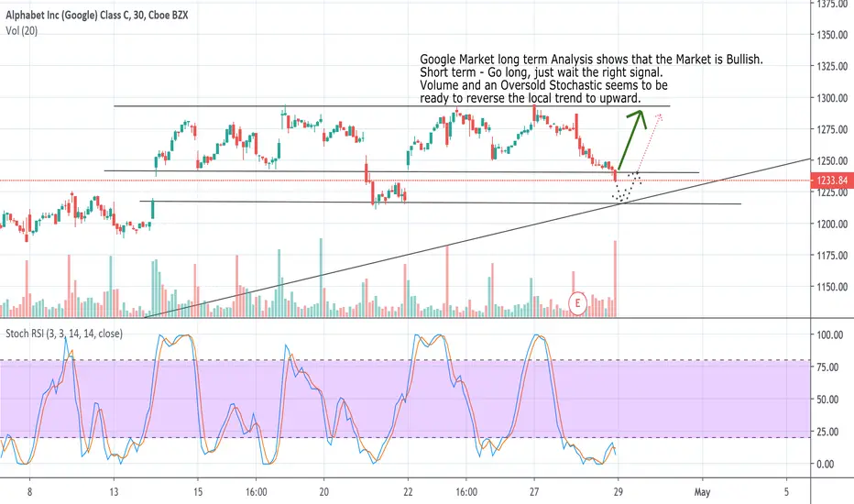The height and width of the screenshot is (504, 854).
Task: Click the date label 15 on time axis
Action: coord(198,492)
